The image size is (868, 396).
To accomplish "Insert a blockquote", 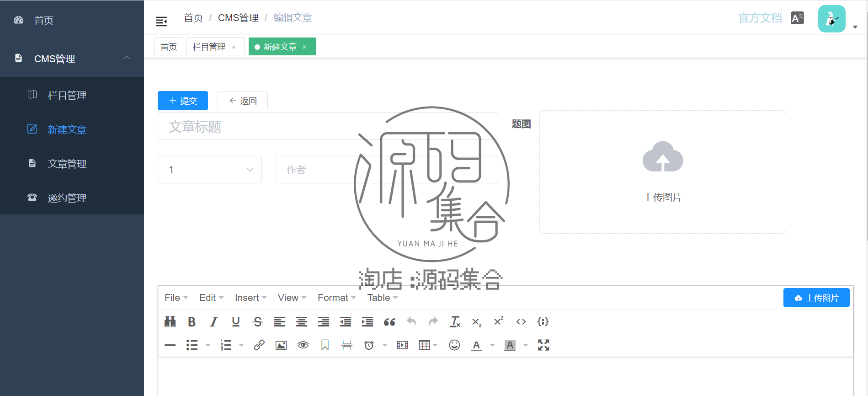I will (x=389, y=322).
